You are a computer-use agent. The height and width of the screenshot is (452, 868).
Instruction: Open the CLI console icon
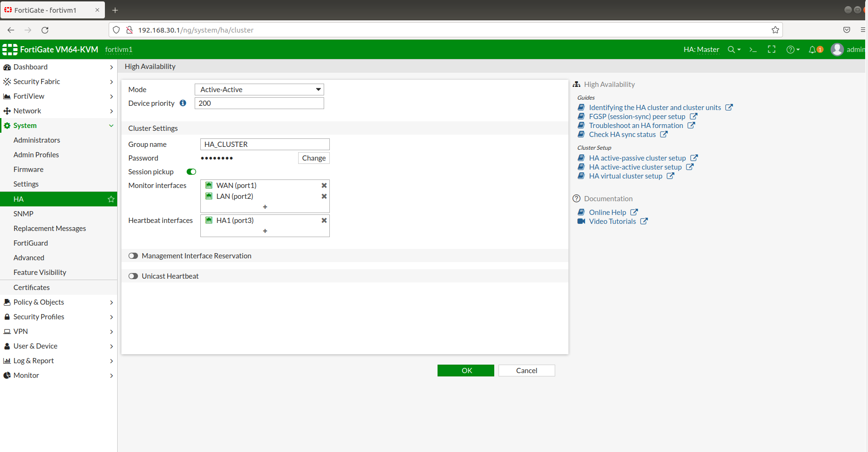click(x=752, y=49)
